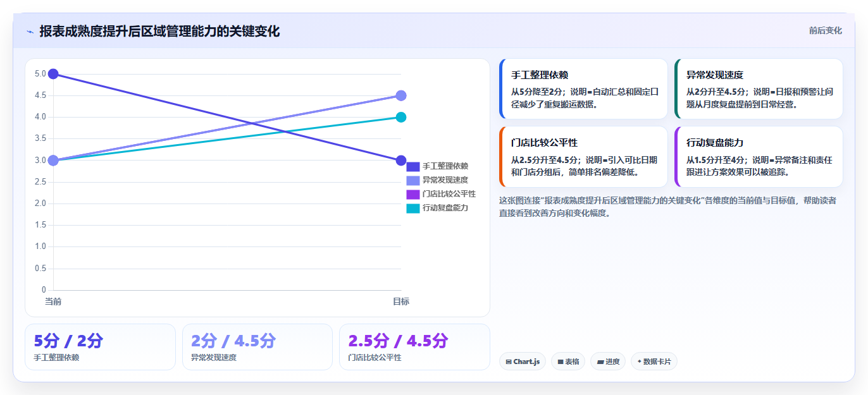
Task: Click the 目标 x-axis label
Action: click(x=401, y=301)
